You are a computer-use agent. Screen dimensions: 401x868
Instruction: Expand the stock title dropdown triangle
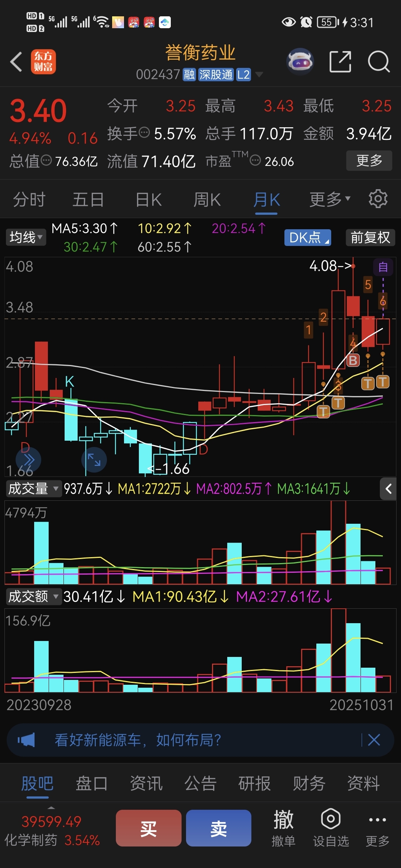(259, 75)
